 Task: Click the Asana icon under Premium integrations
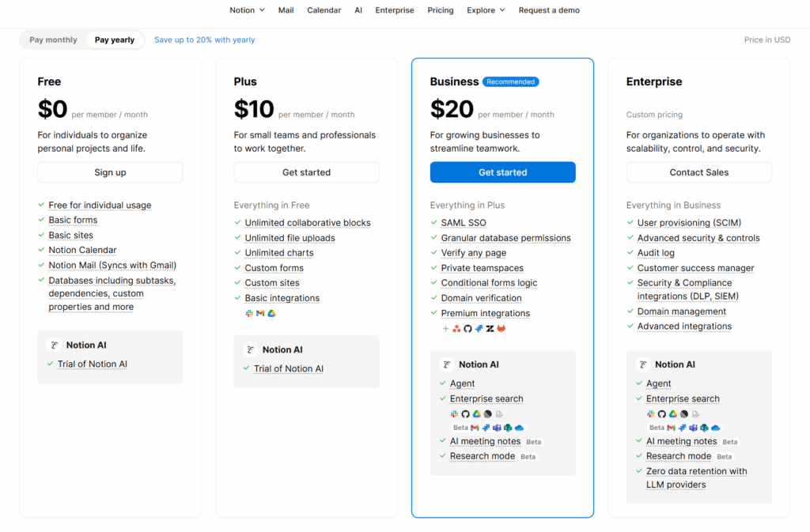click(456, 329)
